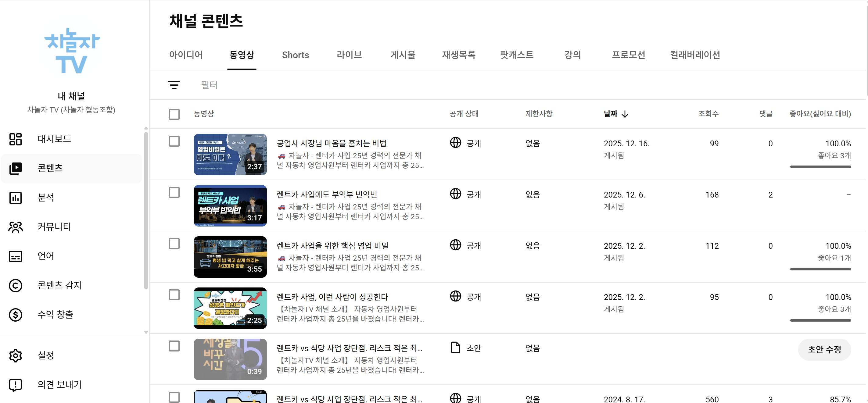The height and width of the screenshot is (403, 868).
Task: Go to the 언어 (subtitles) section
Action: coord(46,256)
